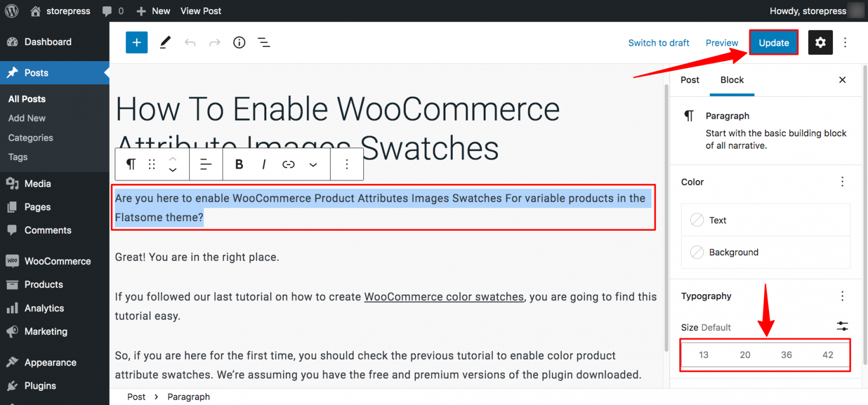
Task: Choose font size 36 preset
Action: [787, 355]
